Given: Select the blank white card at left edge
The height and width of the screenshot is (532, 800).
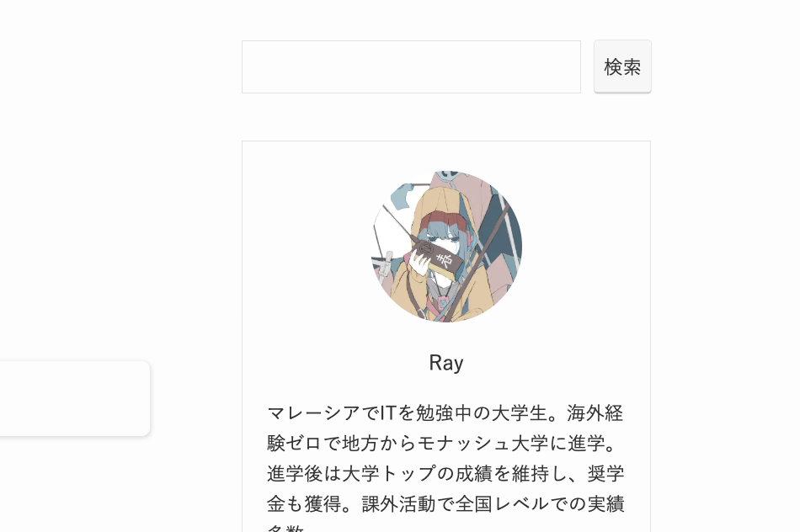Looking at the screenshot, I should coord(74,398).
